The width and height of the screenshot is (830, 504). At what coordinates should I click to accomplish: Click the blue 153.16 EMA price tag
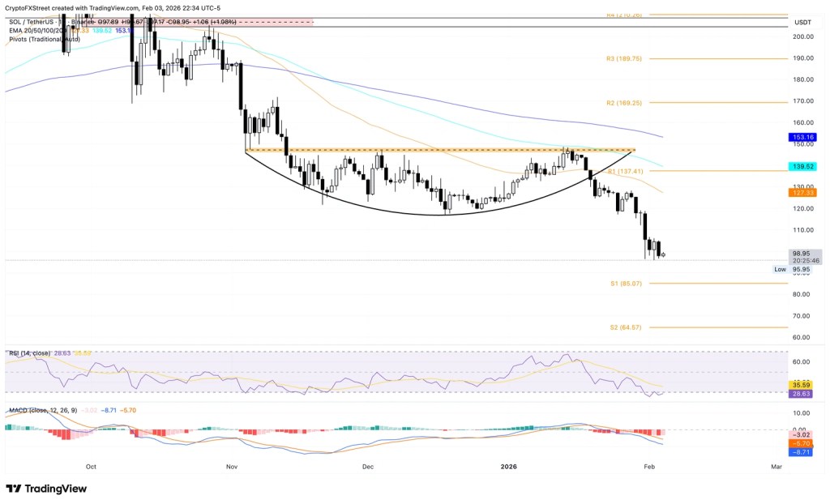803,138
